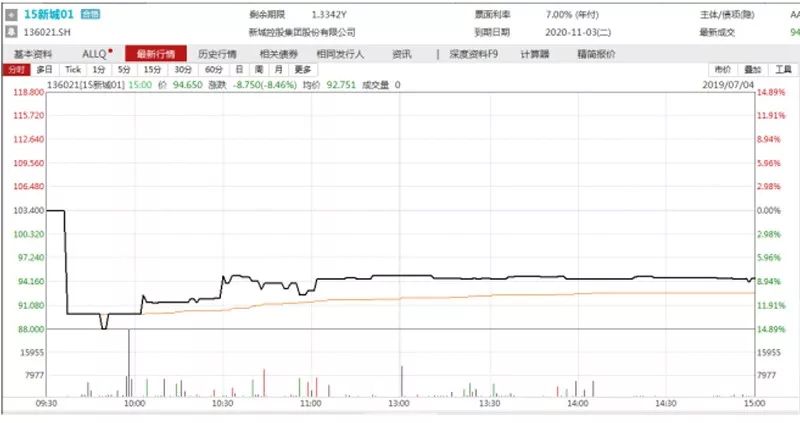This screenshot has width=800, height=423.
Task: Click the tallest volume bar near 10:00
Action: click(129, 363)
